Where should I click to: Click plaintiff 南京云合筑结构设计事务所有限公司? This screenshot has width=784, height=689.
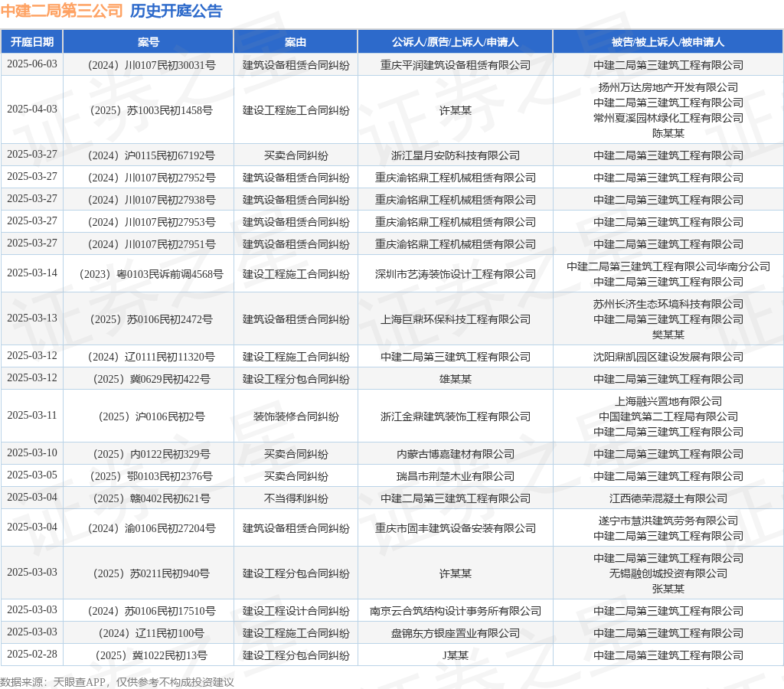coord(455,611)
